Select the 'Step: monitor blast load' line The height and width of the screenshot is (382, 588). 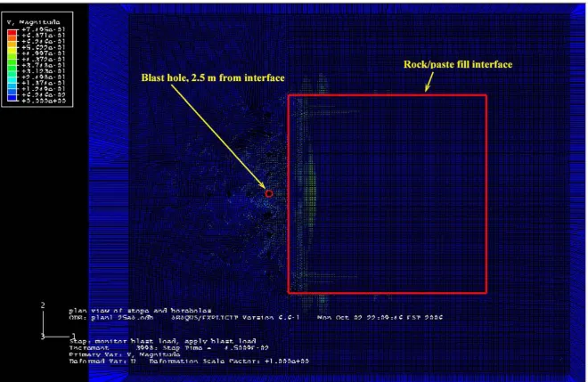coord(162,341)
